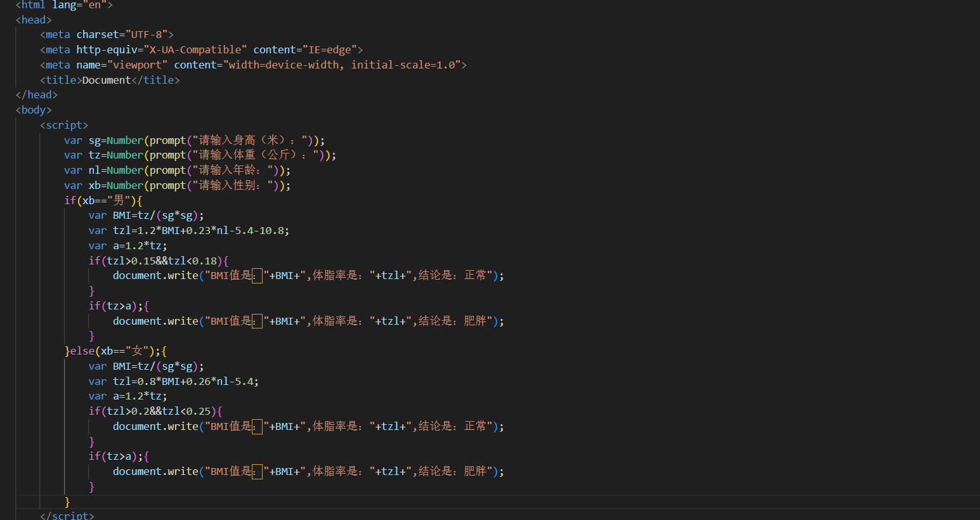Click the var tzl=1.2*BMI+0.23*nl-5.4-10.8 line
The width and height of the screenshot is (980, 520).
coord(189,230)
